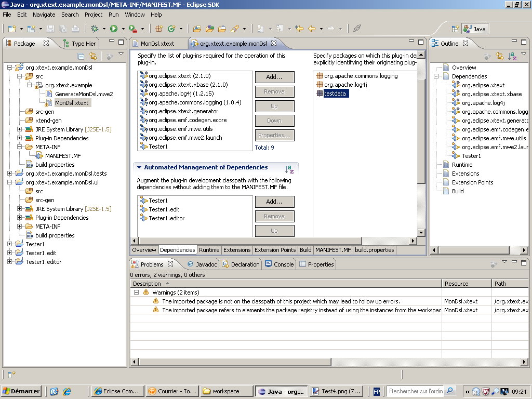Viewport: 532px width, 399px height.
Task: Open Package Explorer view menu triangle
Action: pos(121,54)
